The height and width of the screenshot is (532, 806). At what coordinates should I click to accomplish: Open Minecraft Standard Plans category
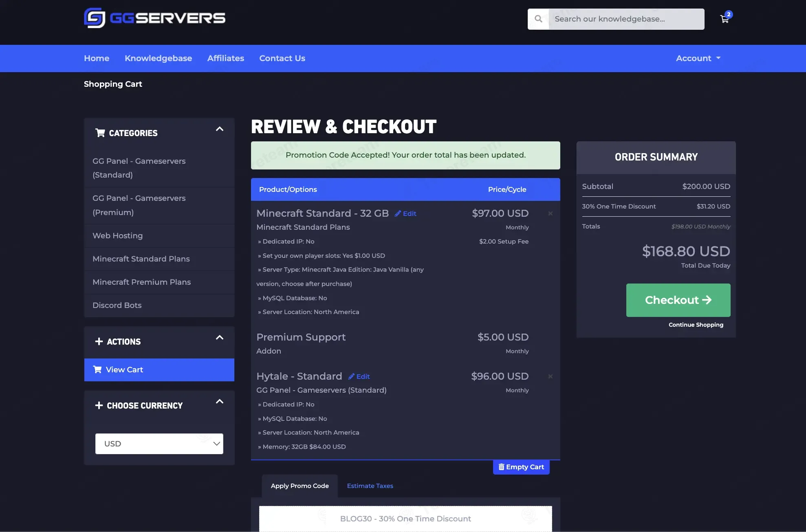tap(159, 259)
